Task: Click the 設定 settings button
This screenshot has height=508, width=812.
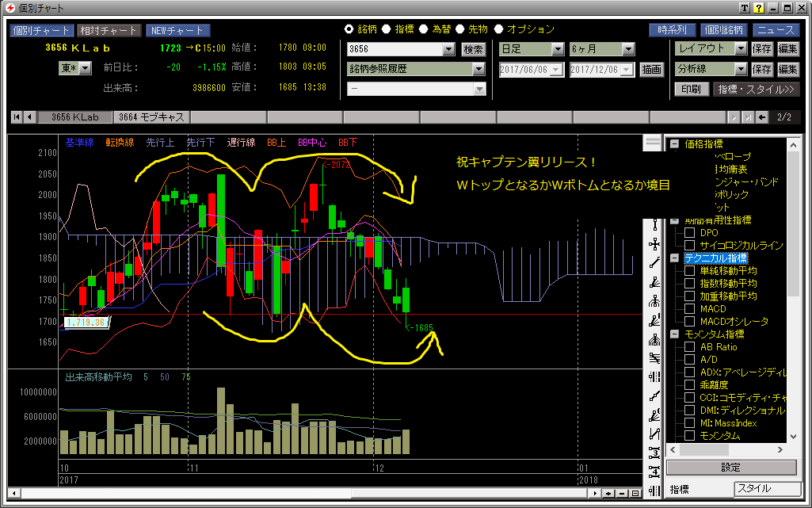Action: point(731,467)
